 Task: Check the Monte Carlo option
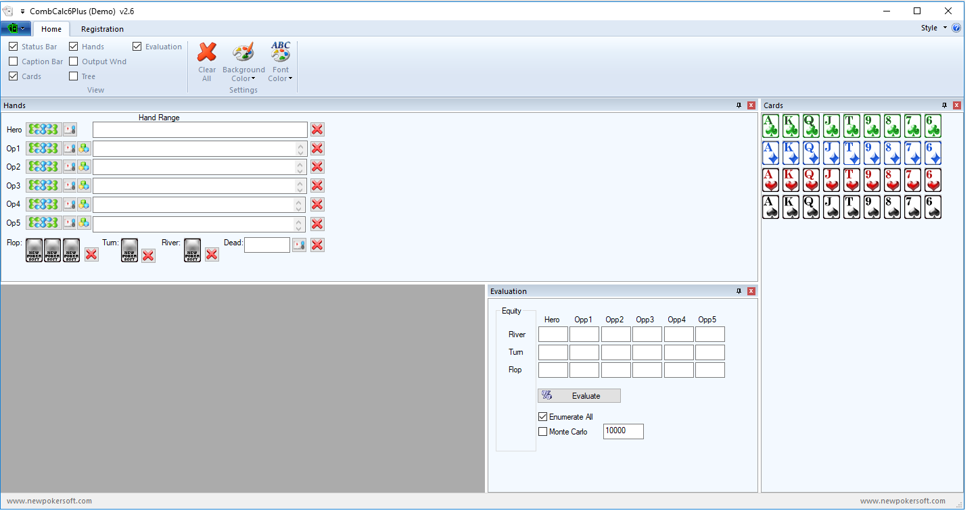click(542, 432)
